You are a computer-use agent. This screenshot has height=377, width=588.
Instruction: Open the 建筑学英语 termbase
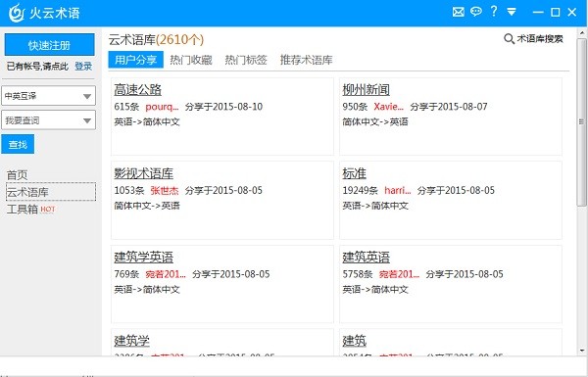[x=144, y=257]
